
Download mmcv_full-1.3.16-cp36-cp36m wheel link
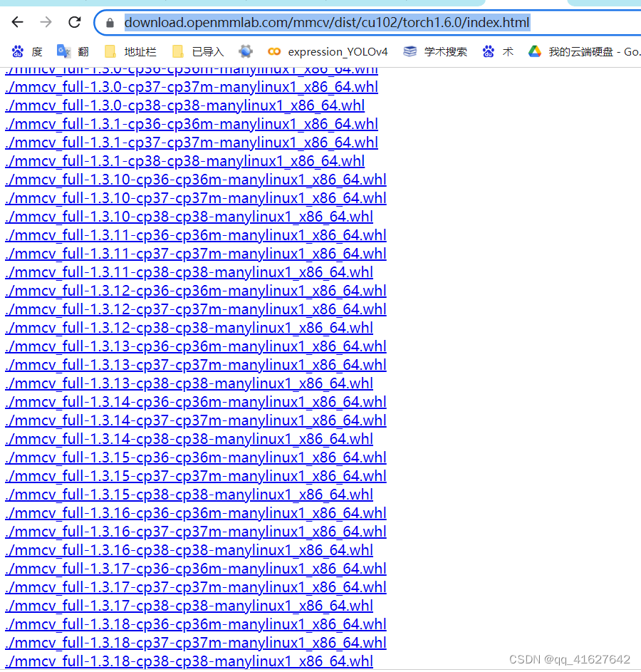[196, 513]
